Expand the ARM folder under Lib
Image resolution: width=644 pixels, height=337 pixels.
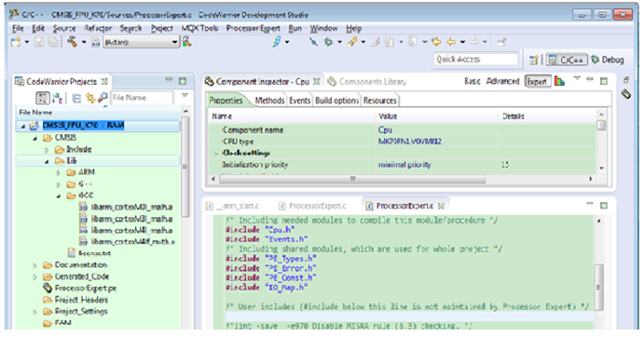point(58,173)
